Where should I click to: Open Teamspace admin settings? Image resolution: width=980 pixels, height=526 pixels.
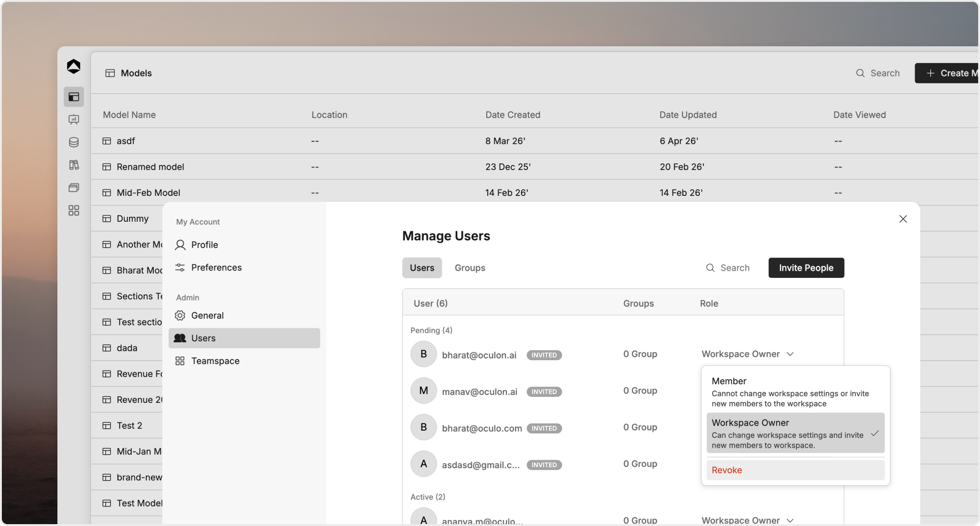(244, 361)
